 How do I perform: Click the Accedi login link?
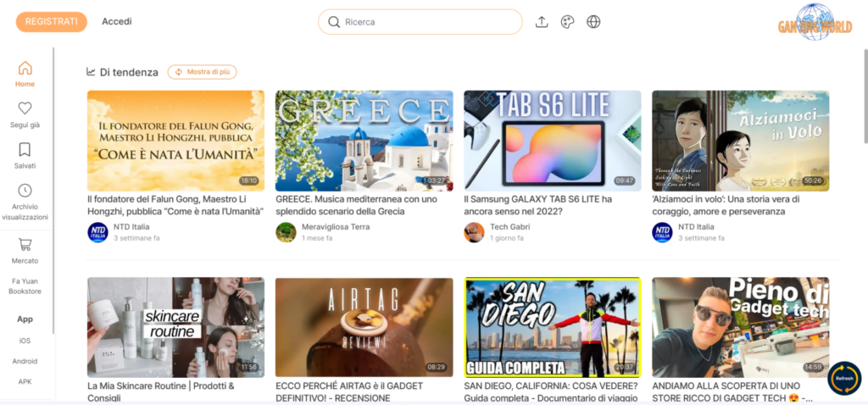coord(117,22)
